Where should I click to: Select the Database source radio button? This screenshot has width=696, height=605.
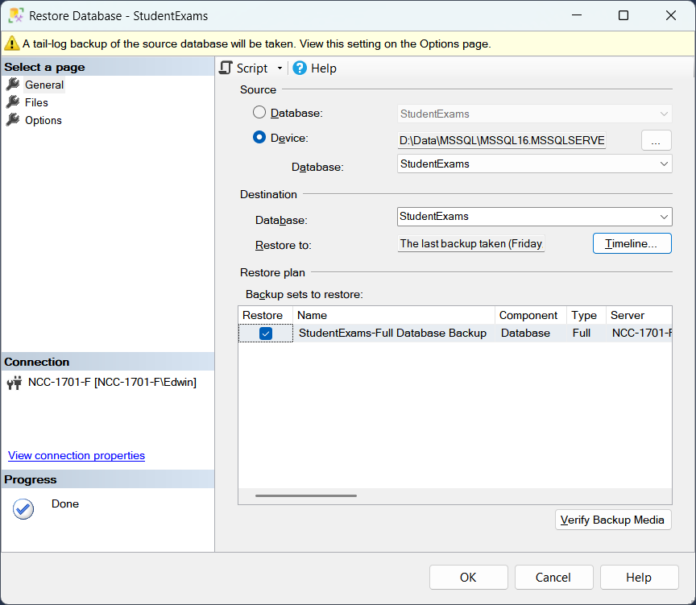point(259,112)
